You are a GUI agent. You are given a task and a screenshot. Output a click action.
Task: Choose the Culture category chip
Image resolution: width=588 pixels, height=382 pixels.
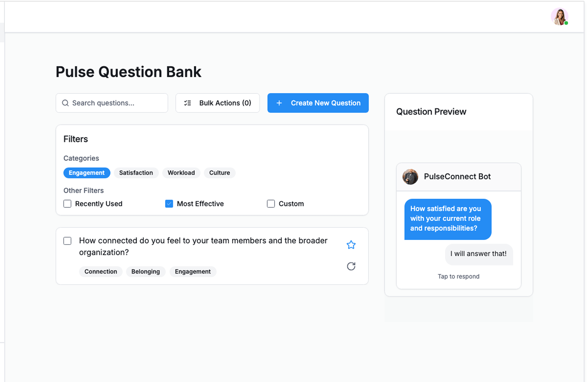click(x=219, y=173)
